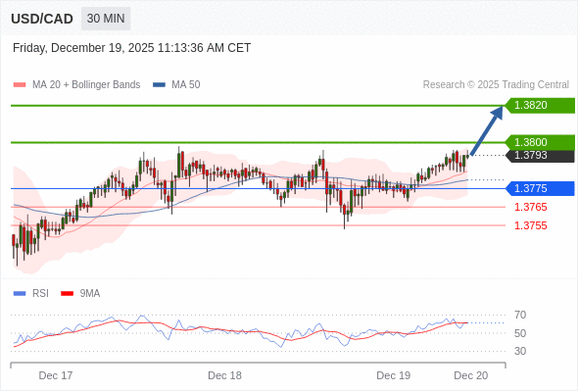Viewport: 578px width, 392px height.
Task: Select the Dec 17 date axis marker
Action: click(56, 375)
